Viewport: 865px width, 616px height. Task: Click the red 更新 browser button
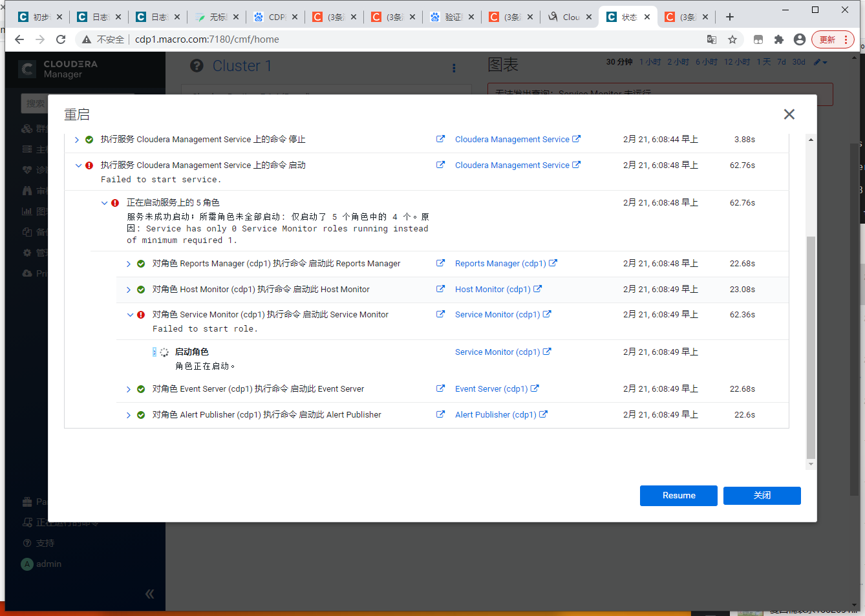833,39
